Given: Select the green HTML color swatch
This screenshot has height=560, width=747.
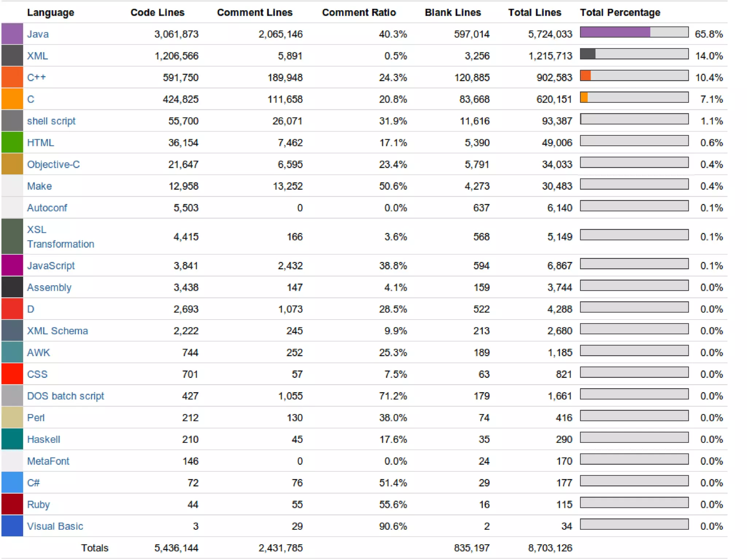Looking at the screenshot, I should [x=12, y=142].
